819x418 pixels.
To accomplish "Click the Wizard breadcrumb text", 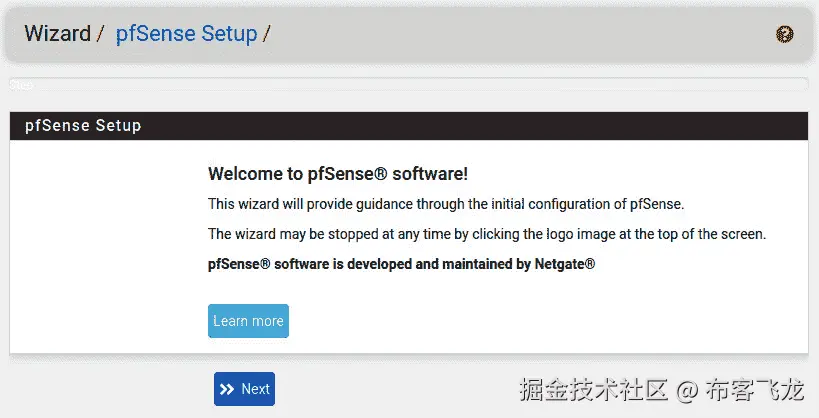I will 57,34.
